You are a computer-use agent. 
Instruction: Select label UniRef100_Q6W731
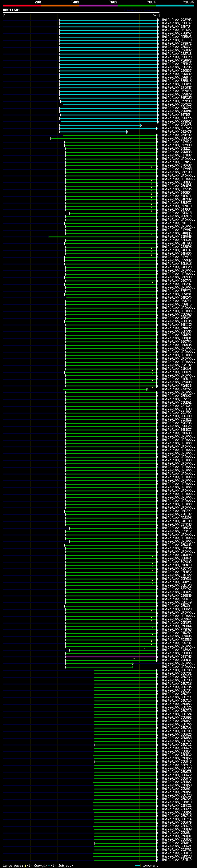(x=177, y=674)
